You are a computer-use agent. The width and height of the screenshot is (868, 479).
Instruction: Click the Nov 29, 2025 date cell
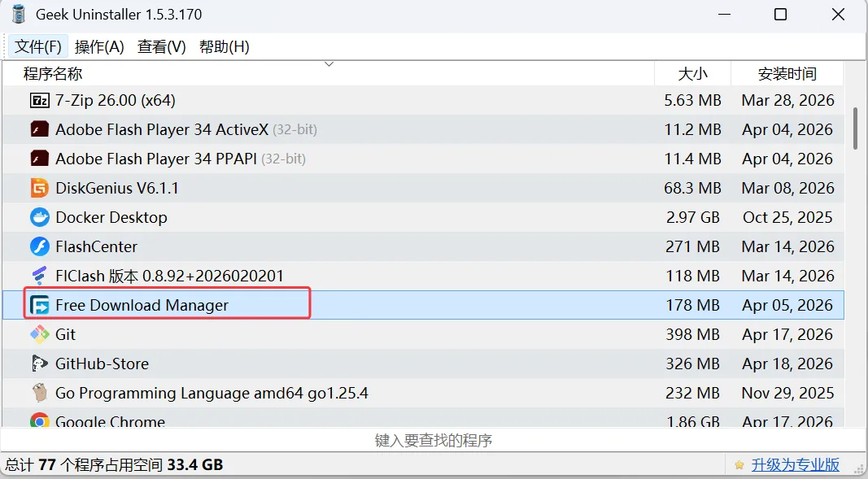point(787,393)
